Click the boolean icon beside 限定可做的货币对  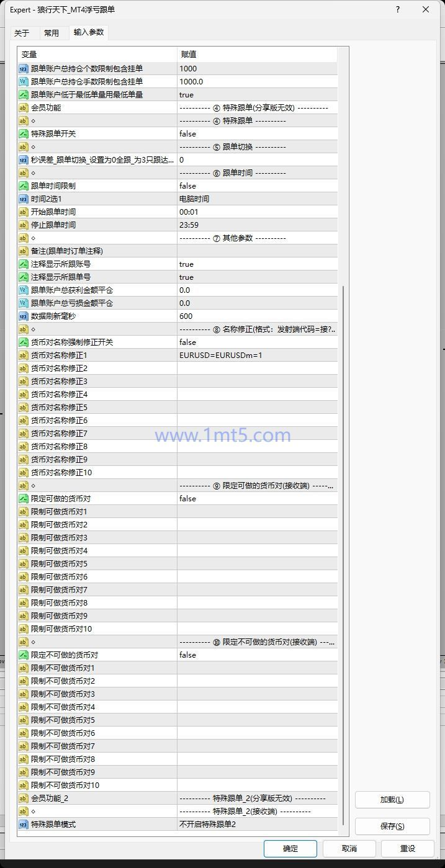tap(24, 499)
